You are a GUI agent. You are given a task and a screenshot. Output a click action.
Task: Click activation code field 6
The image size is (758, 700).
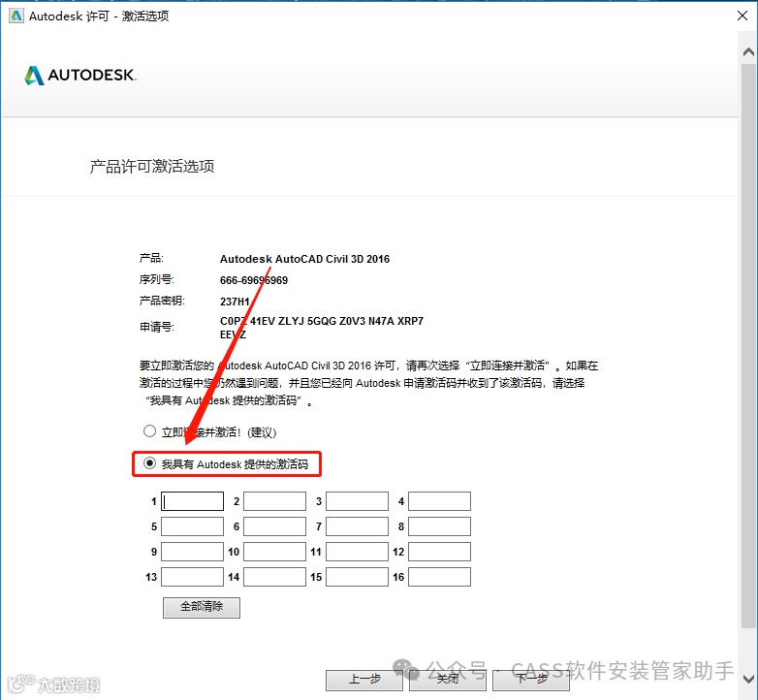coord(274,526)
